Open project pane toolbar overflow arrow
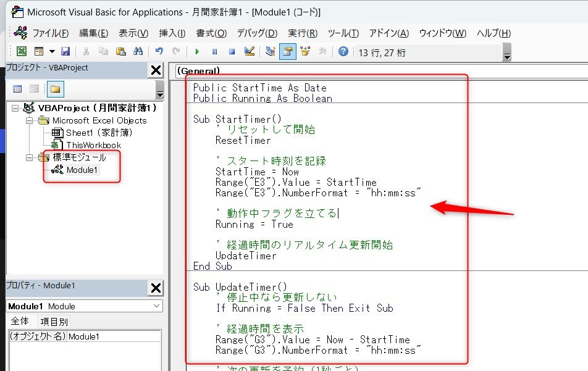The width and height of the screenshot is (588, 371). point(160,90)
